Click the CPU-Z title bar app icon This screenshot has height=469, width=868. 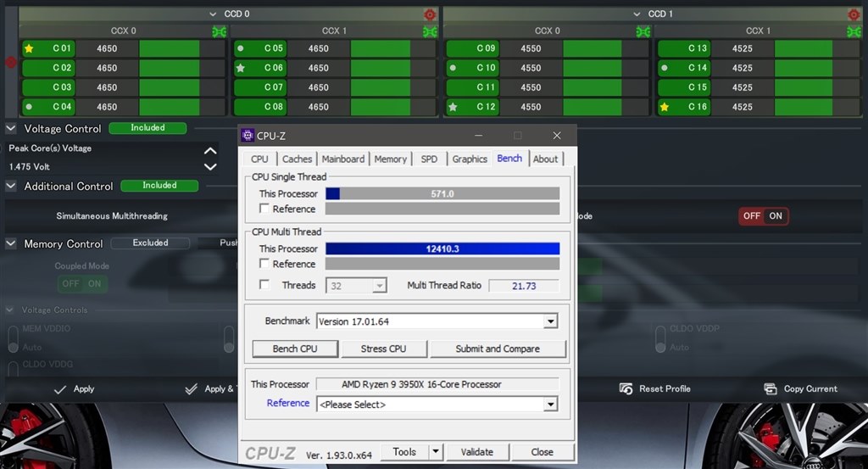[x=248, y=136]
